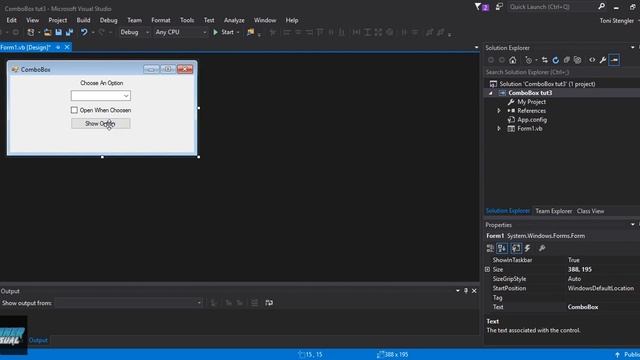640x360 pixels.
Task: Click the StartPosition property value
Action: click(601, 288)
